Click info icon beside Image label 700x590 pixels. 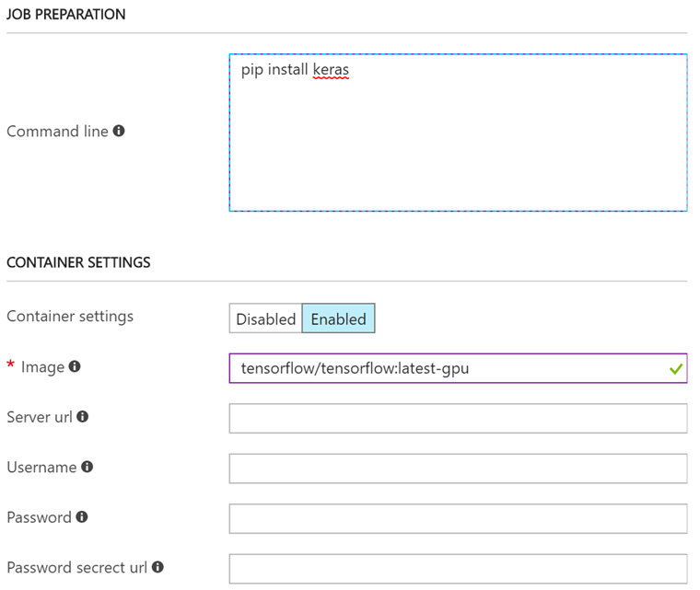point(75,366)
